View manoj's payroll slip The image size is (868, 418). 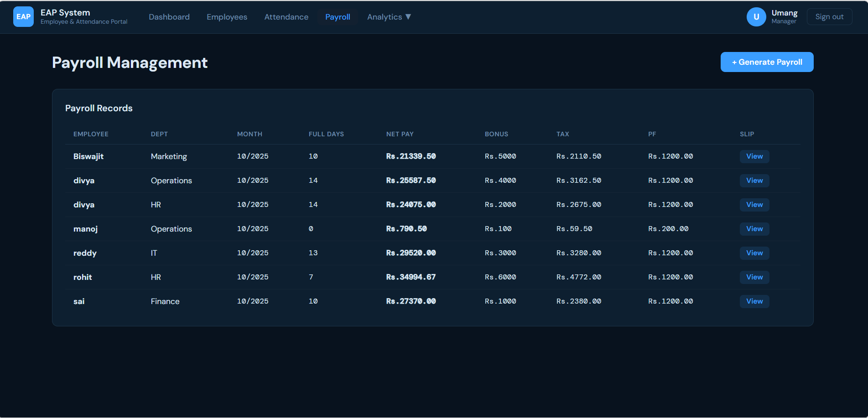tap(754, 229)
